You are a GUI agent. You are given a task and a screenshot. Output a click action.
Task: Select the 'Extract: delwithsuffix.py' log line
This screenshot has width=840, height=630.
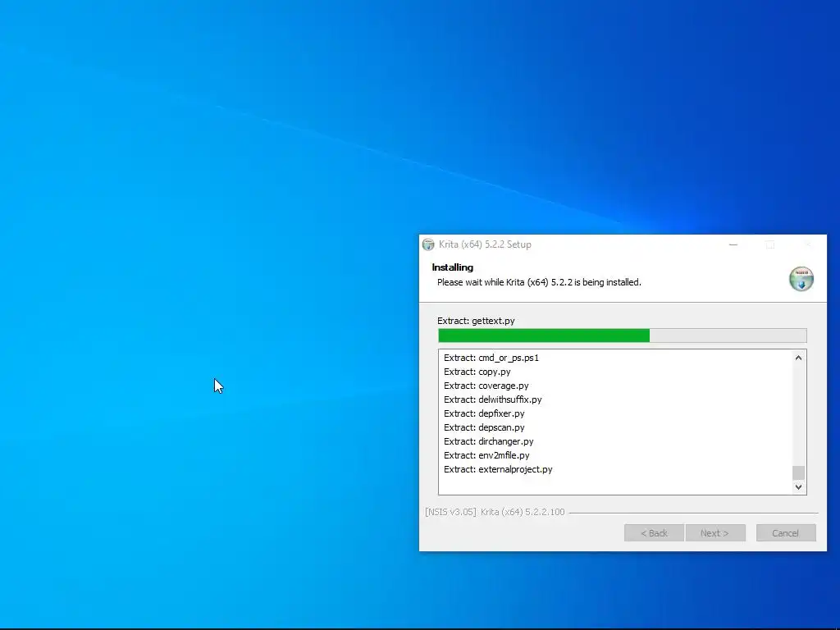[493, 399]
